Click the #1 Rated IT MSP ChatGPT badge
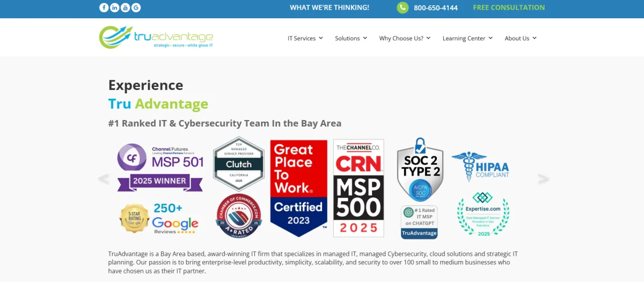 [419, 222]
